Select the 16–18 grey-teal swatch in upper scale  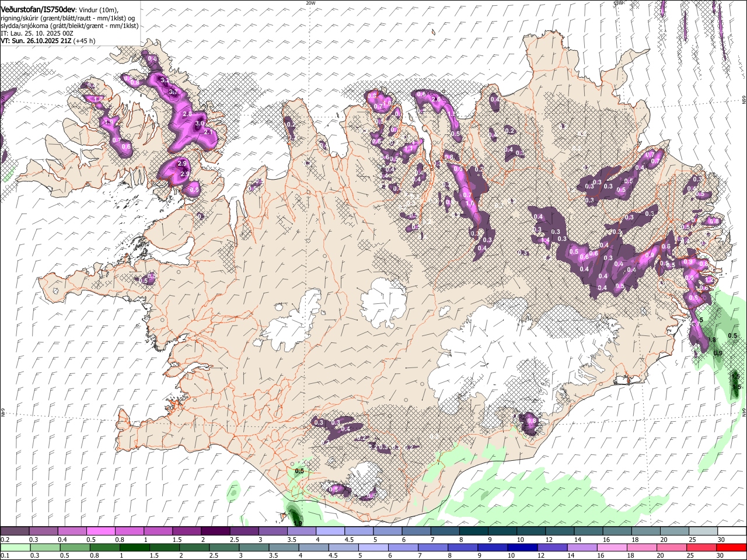click(617, 531)
